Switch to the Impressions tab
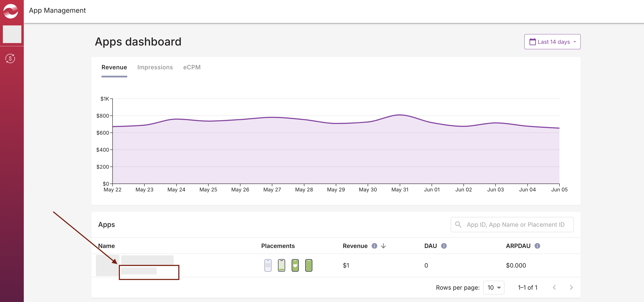Image resolution: width=644 pixels, height=302 pixels. tap(155, 67)
